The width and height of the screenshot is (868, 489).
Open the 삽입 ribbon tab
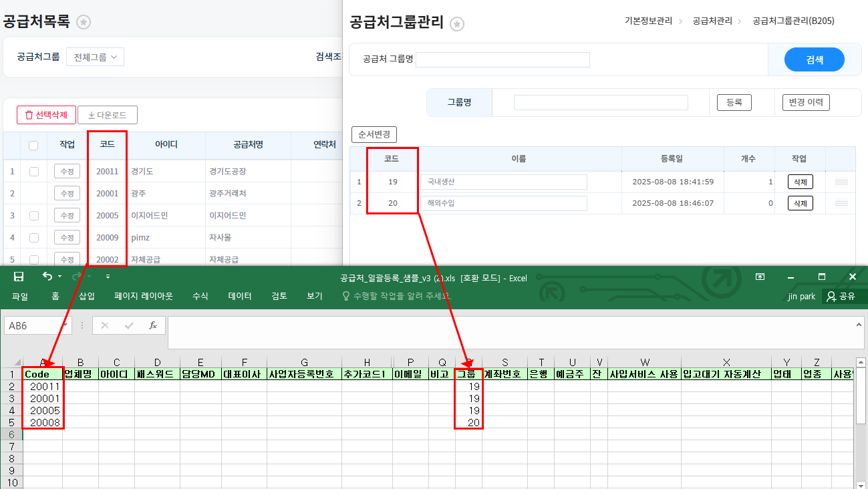[x=87, y=296]
